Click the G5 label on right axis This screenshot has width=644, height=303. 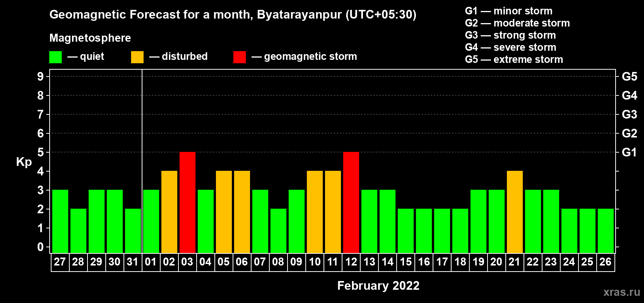click(x=629, y=77)
